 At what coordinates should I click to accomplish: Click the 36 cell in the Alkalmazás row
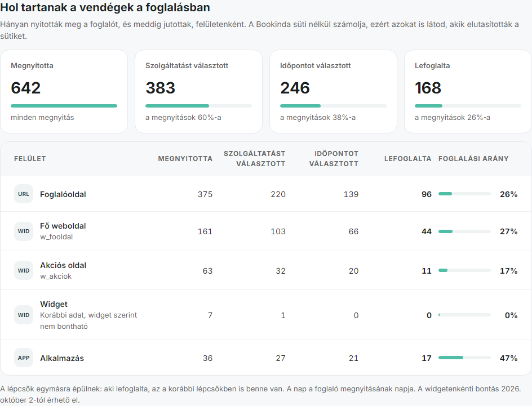coord(207,358)
